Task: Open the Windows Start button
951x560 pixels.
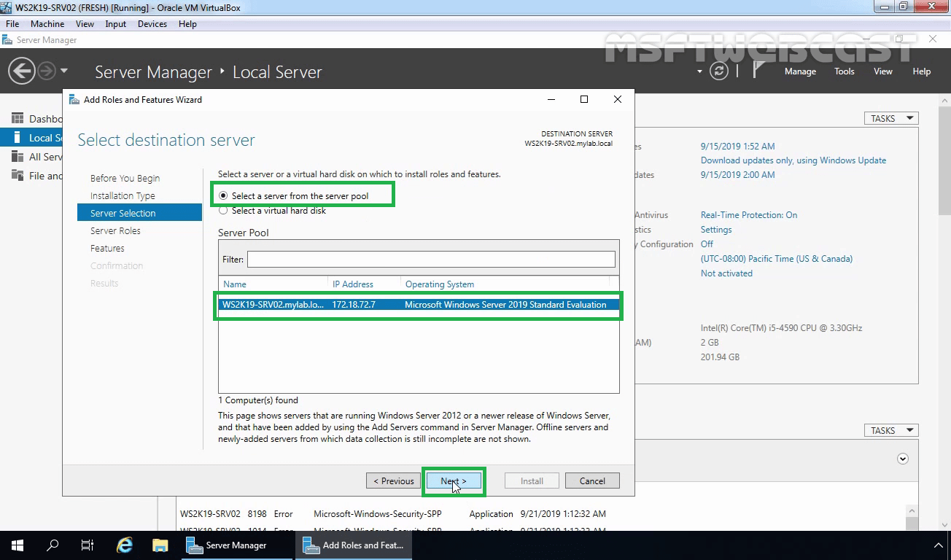Action: [17, 545]
